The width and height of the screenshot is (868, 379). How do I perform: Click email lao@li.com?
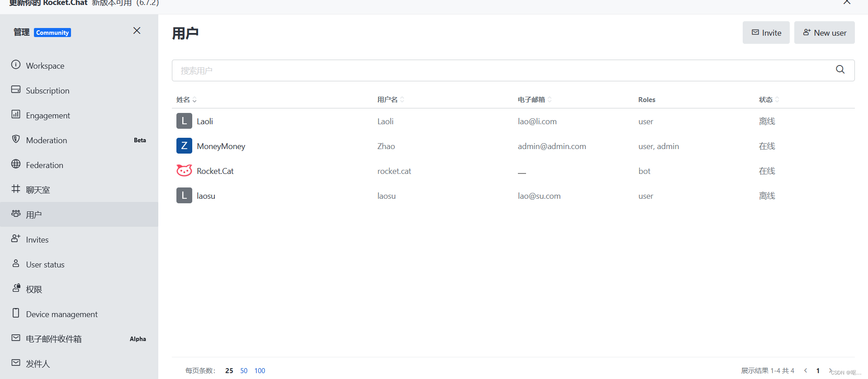pyautogui.click(x=537, y=121)
